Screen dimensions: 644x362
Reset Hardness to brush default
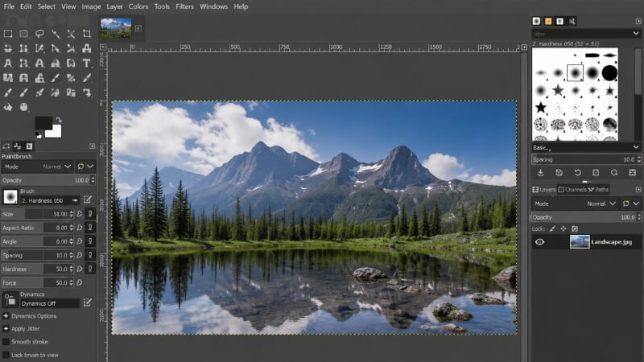[x=80, y=269]
